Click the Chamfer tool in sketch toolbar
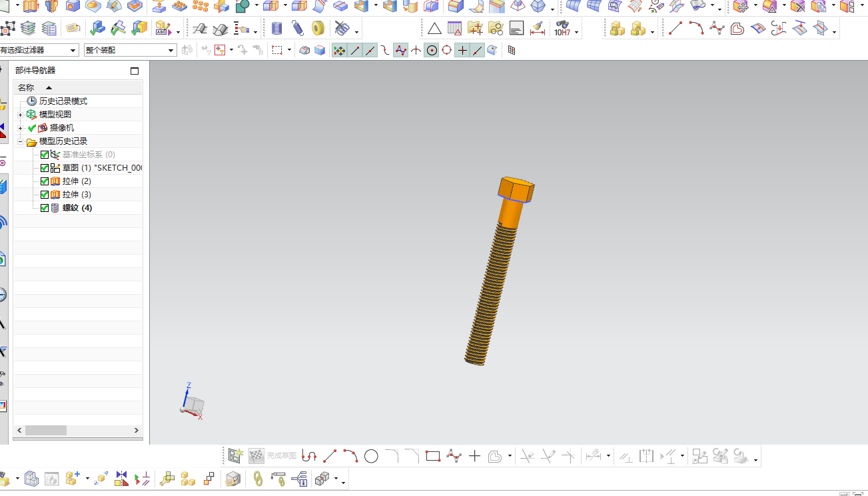Image resolution: width=868 pixels, height=496 pixels. (x=412, y=456)
